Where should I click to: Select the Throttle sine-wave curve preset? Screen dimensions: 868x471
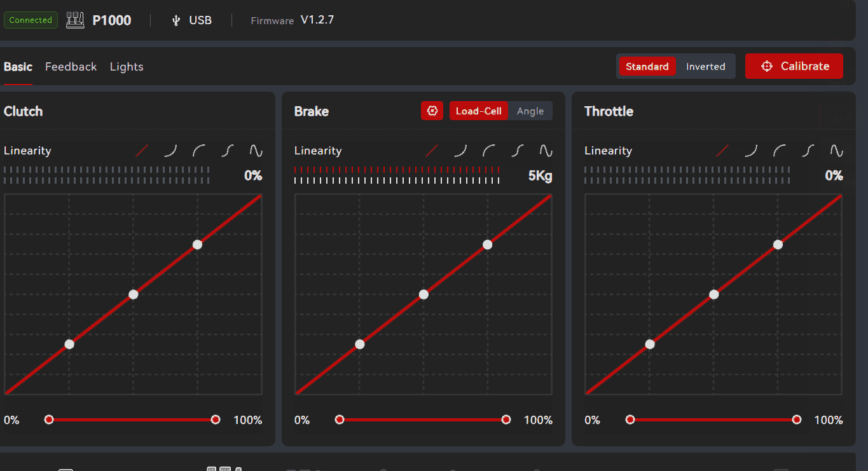836,151
